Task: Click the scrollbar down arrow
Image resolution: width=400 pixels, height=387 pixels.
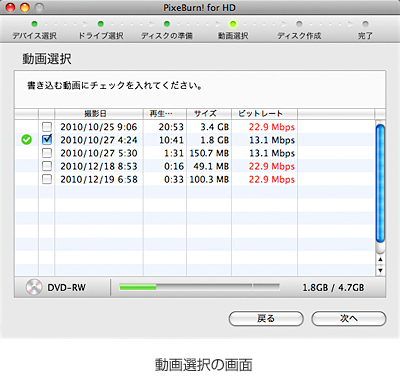Action: (380, 270)
